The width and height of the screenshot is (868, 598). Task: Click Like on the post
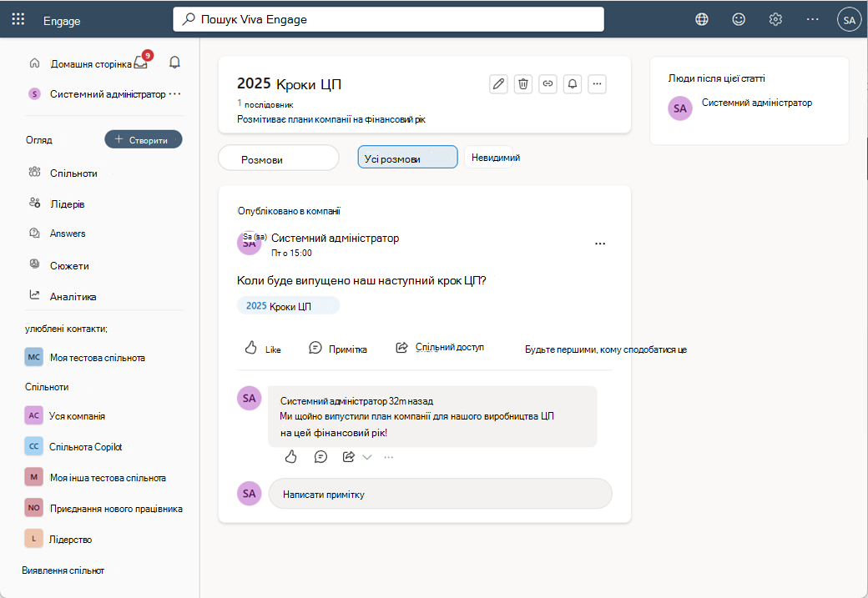click(x=262, y=349)
